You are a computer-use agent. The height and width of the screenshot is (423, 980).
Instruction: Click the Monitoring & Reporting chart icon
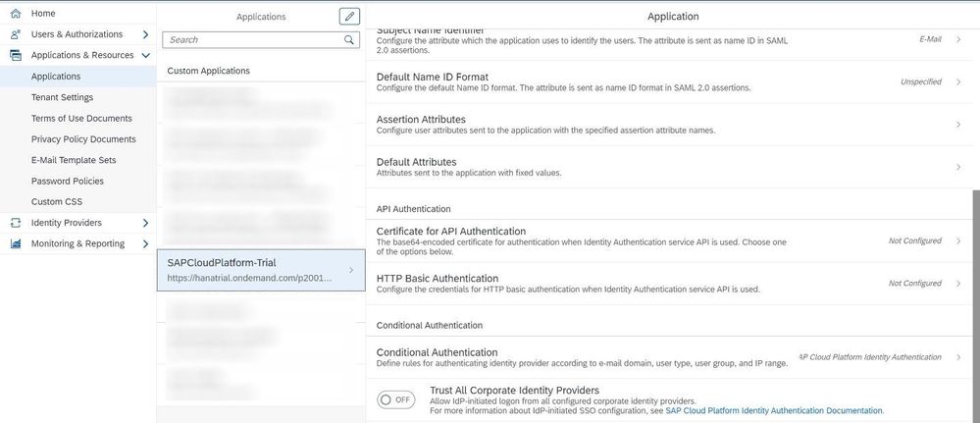pos(16,243)
